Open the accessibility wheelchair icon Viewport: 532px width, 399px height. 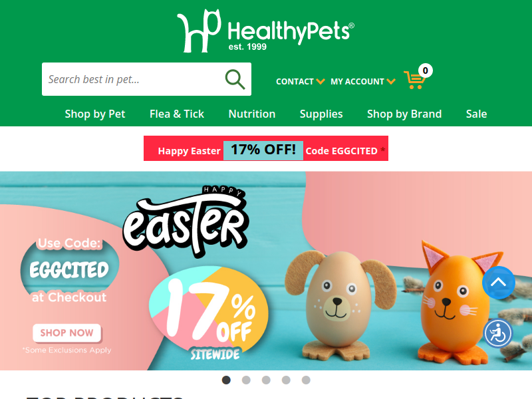[497, 333]
